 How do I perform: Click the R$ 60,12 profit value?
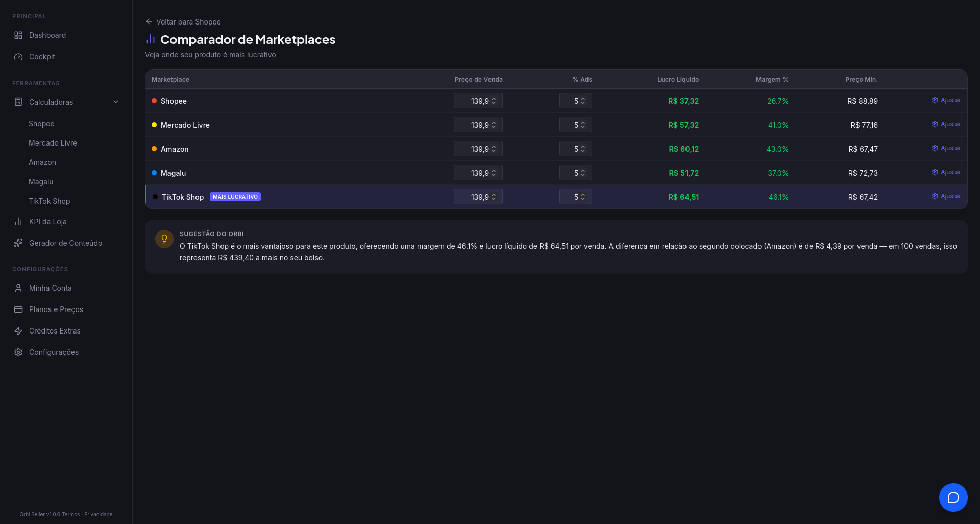684,149
